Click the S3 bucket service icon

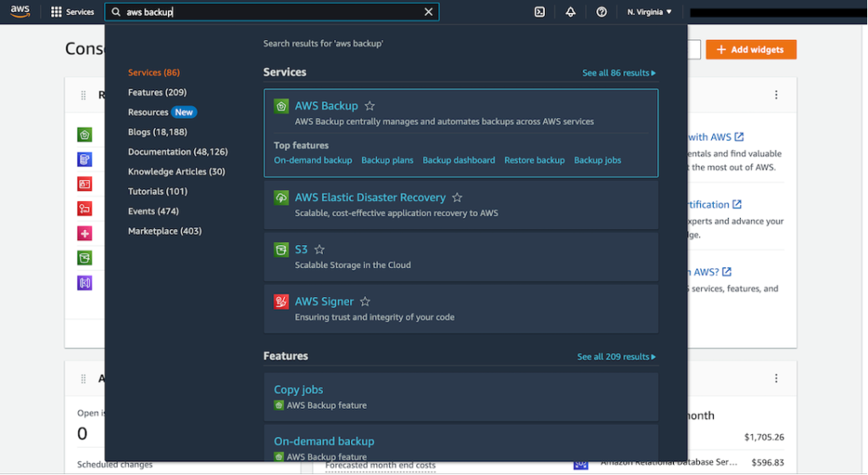pos(281,249)
